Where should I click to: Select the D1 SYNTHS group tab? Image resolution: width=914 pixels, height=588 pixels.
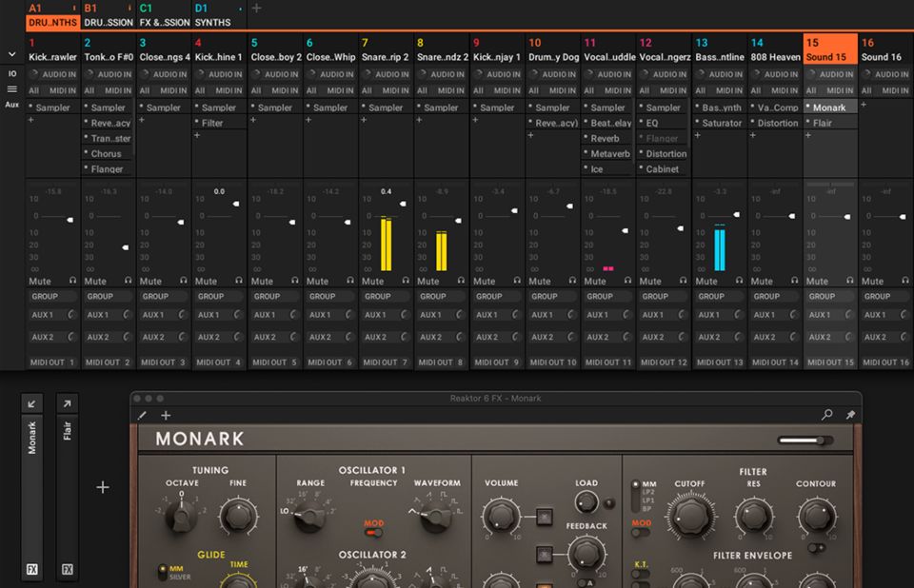(x=218, y=15)
